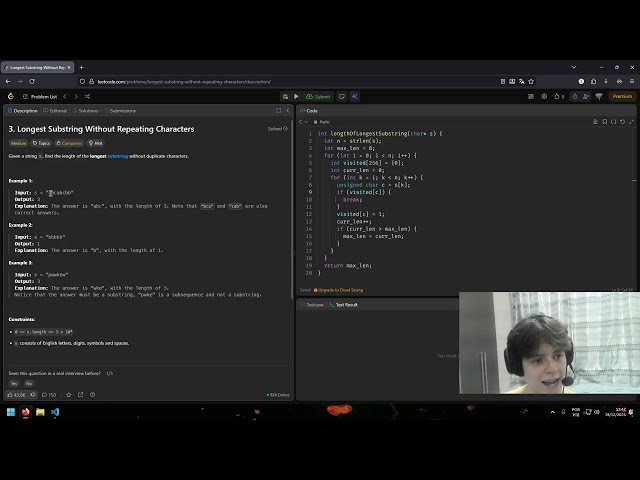Open the profile avatar menu
Image resolution: width=640 pixels, height=480 pixels.
(599, 97)
